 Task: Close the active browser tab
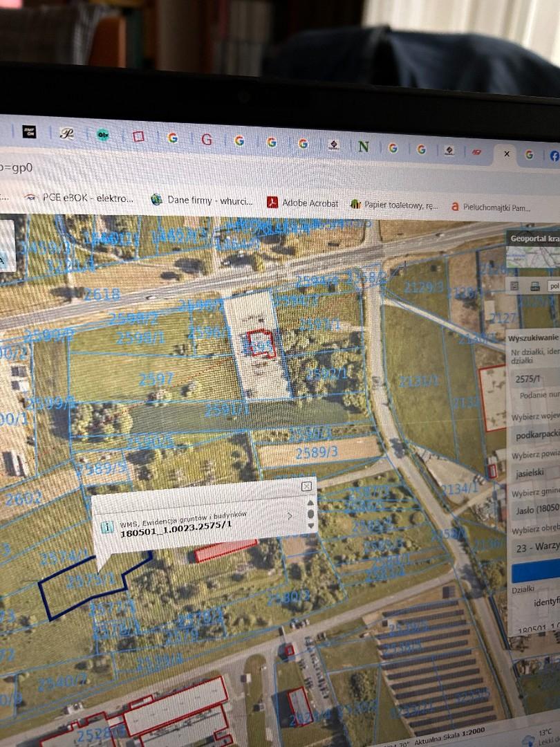click(507, 154)
